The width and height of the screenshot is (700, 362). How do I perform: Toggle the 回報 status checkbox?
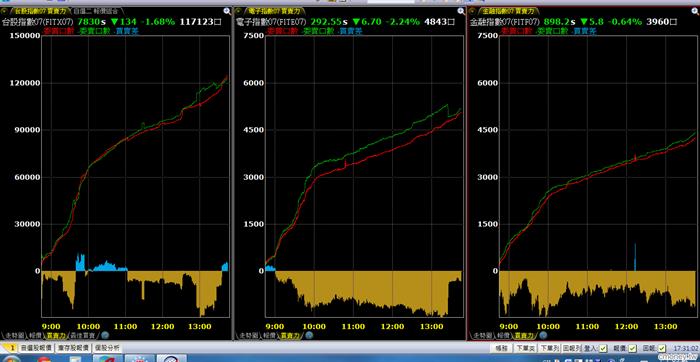coord(662,348)
